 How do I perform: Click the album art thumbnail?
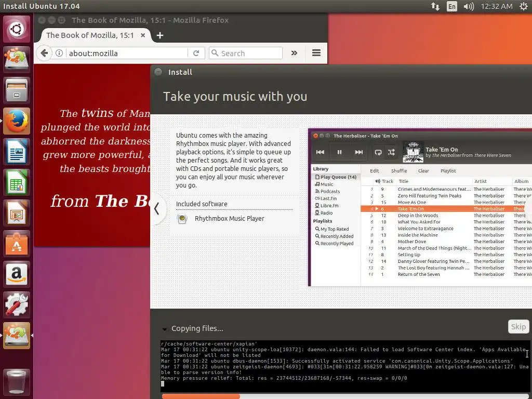pos(413,152)
